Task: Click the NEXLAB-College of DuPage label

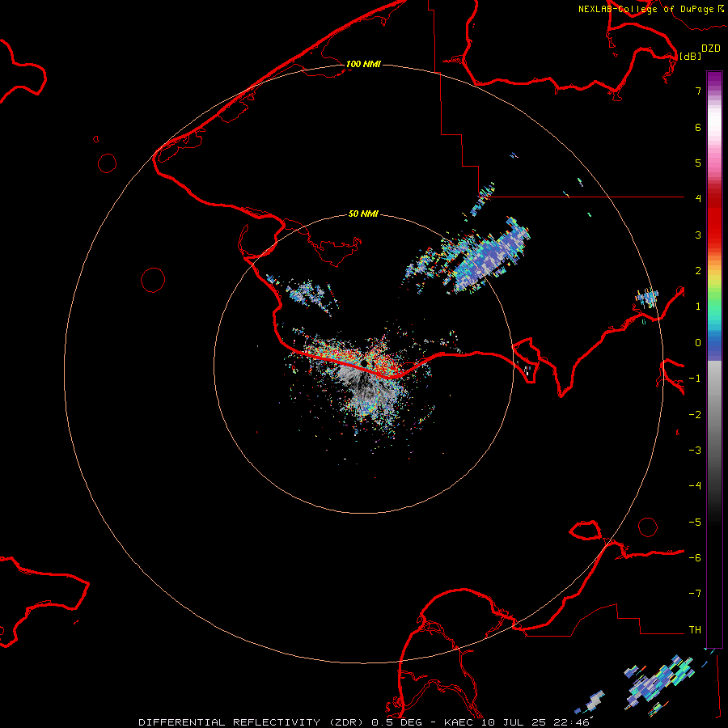Action: [650, 9]
